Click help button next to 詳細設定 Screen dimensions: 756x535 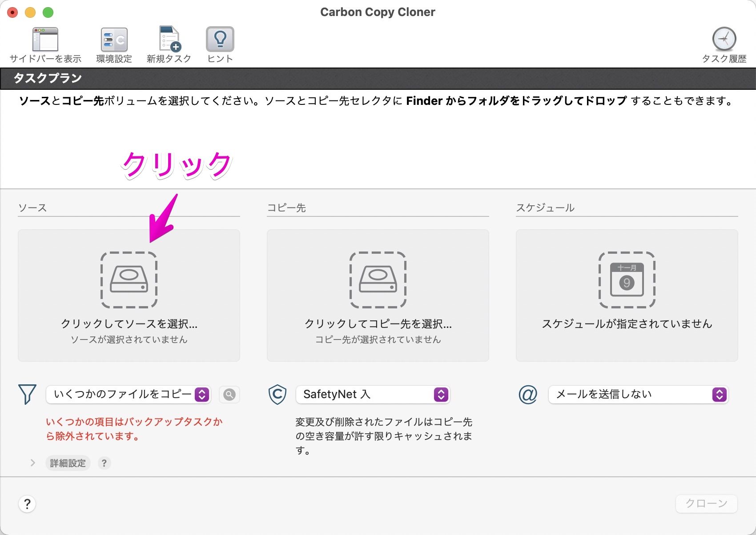104,463
